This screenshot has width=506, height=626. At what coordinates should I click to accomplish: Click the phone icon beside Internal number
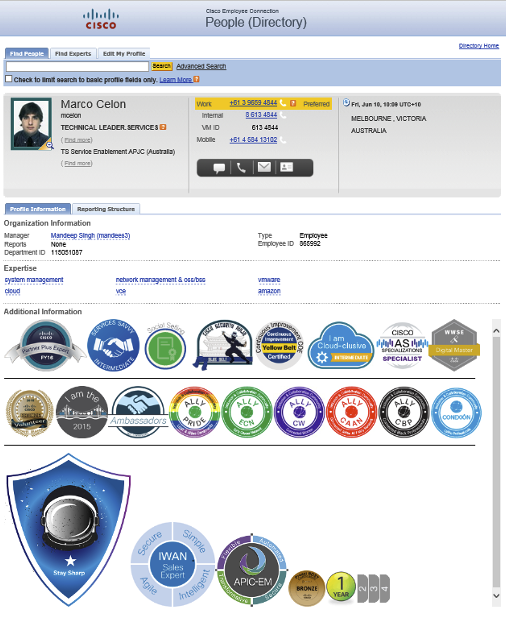[x=283, y=115]
